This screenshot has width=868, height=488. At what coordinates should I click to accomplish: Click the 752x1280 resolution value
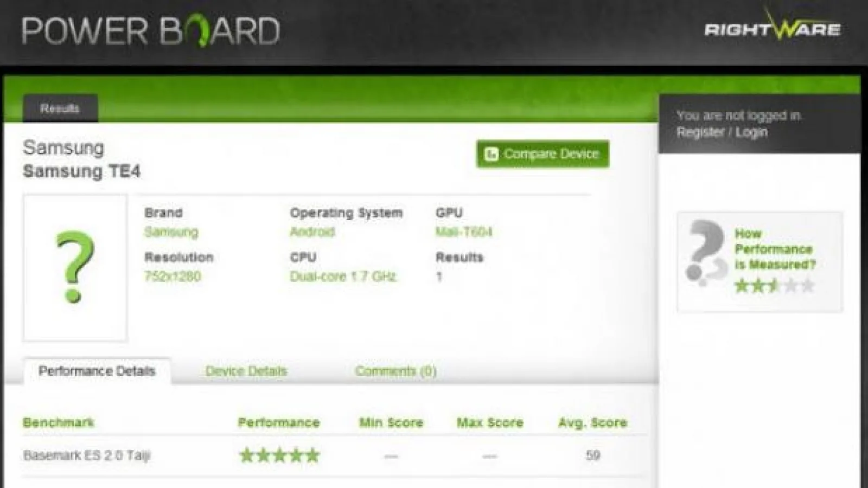click(x=173, y=277)
